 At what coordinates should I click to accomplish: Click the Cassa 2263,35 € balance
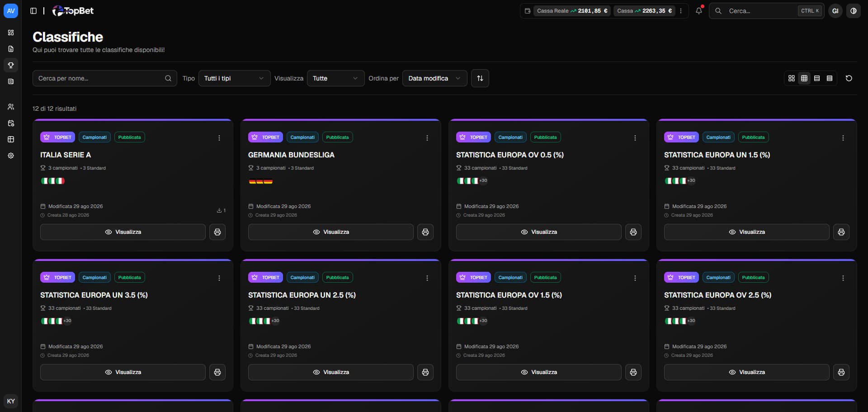pos(644,11)
